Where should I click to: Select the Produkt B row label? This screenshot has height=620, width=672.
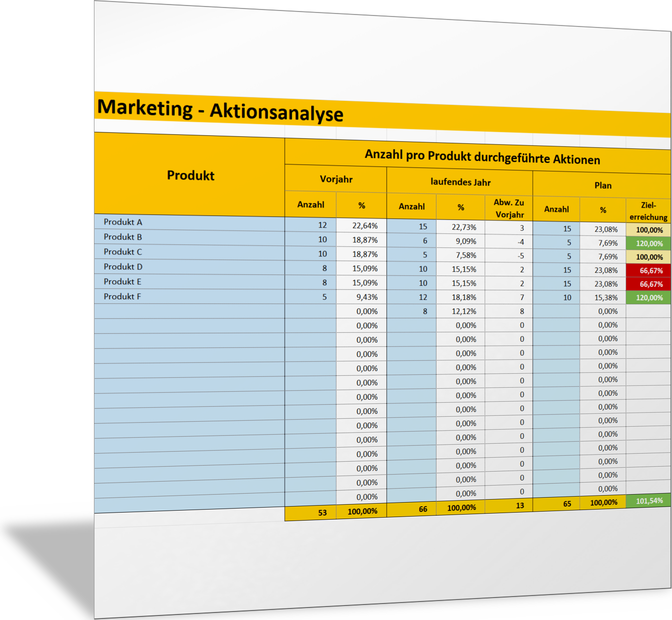(x=123, y=237)
